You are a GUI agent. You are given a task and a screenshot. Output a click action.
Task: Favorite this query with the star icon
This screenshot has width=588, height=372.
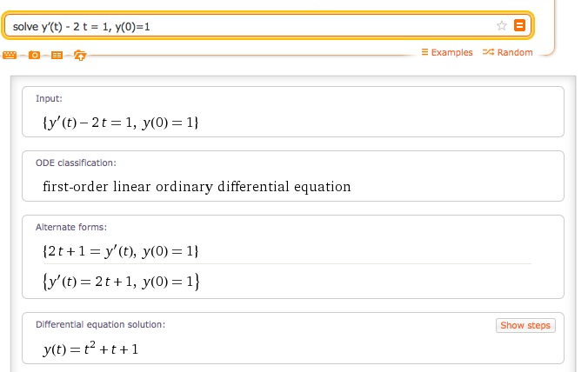(501, 25)
